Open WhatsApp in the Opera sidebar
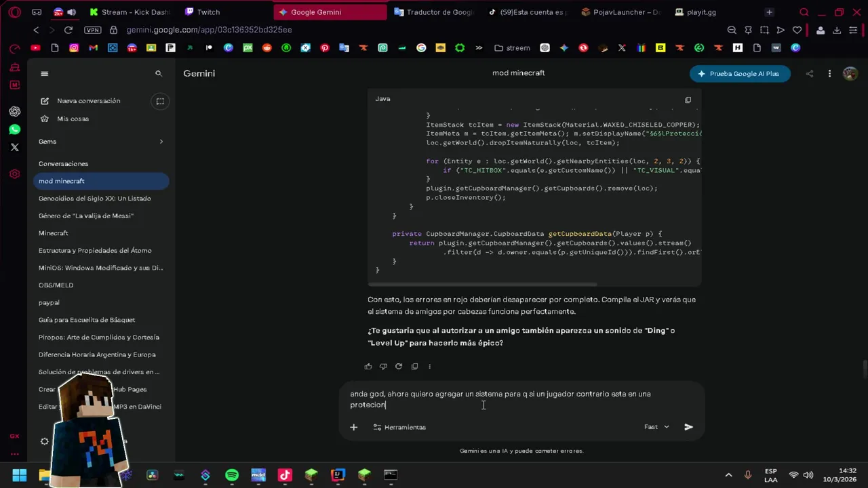Screen dimensions: 868x488 coord(14,129)
